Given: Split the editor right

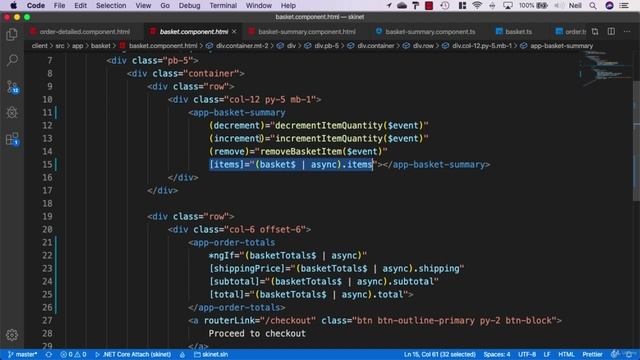Looking at the screenshot, I should (611, 31).
